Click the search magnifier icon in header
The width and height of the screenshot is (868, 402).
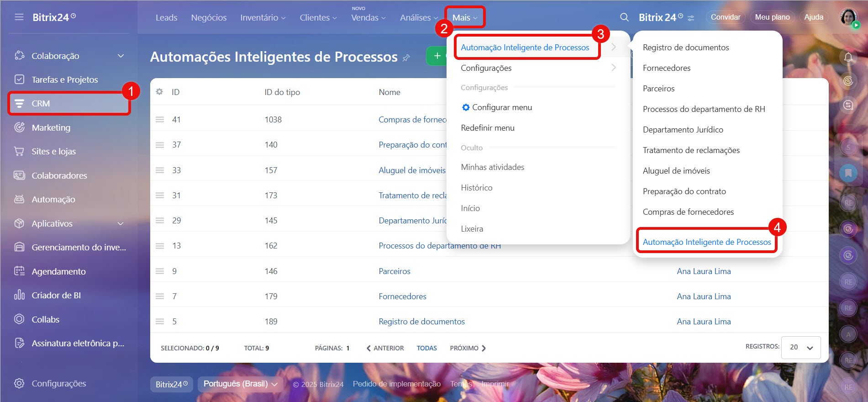click(624, 17)
